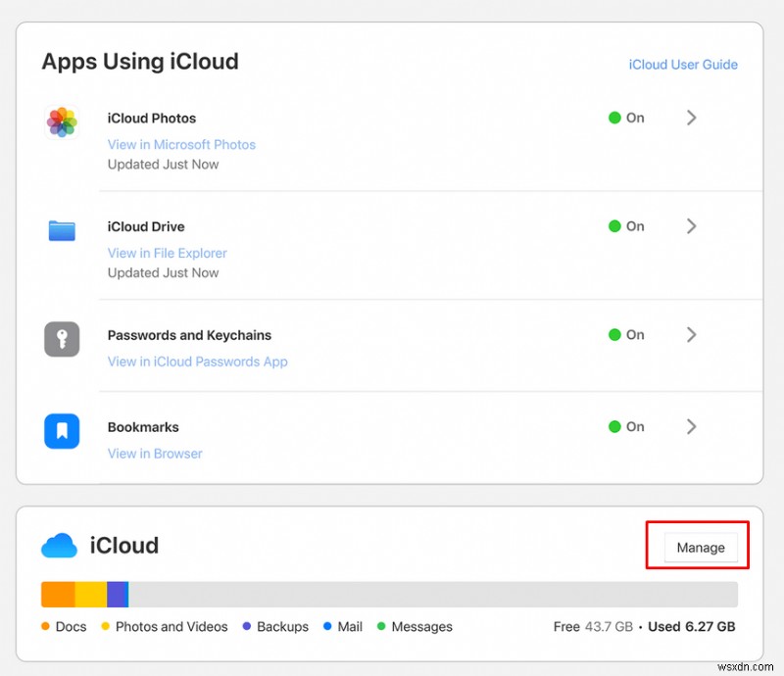The height and width of the screenshot is (676, 784).
Task: Click the Used 6.27 GB text
Action: tap(692, 627)
